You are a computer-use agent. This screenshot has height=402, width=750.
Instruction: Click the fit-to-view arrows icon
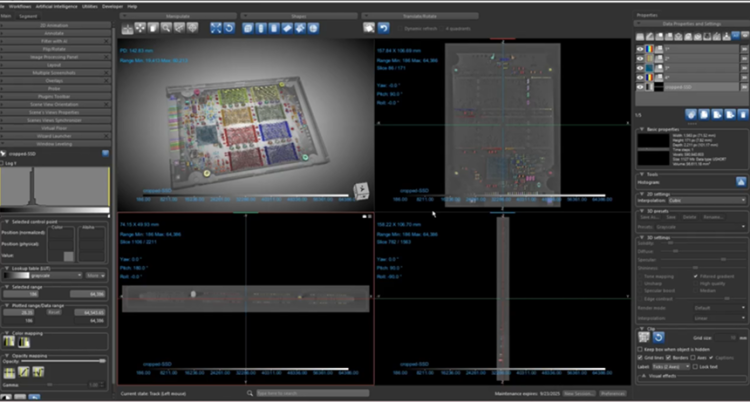[216, 28]
